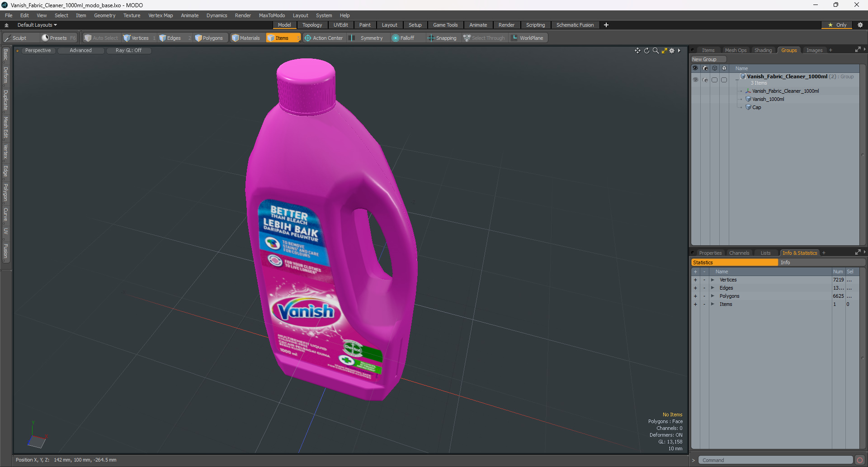The image size is (868, 467).
Task: Click the viewport pan/move icon
Action: pos(637,51)
